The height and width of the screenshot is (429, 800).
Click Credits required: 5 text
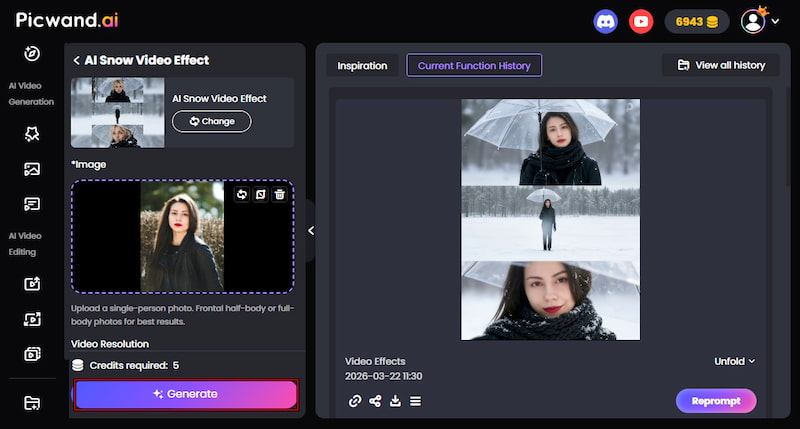[x=134, y=365]
